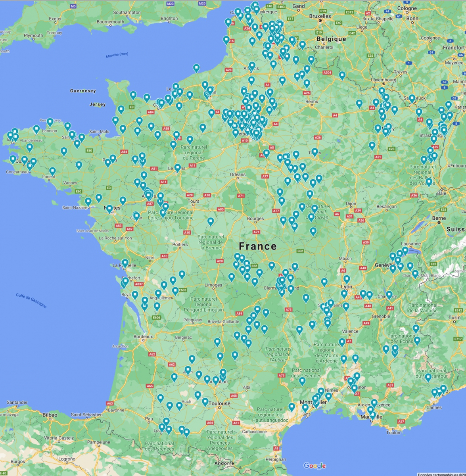Select marker above Parc naturel du Perche
The height and width of the screenshot is (476, 466).
(x=190, y=140)
